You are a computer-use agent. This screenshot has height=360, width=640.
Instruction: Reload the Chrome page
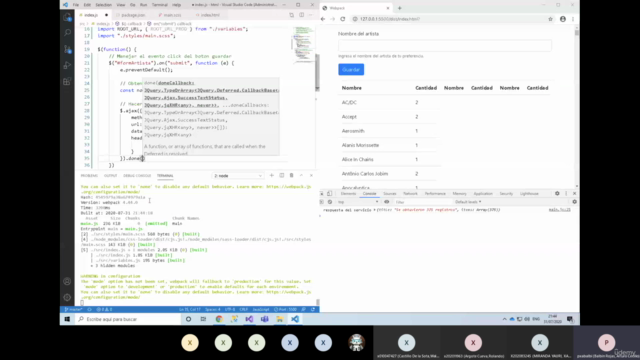[342, 19]
